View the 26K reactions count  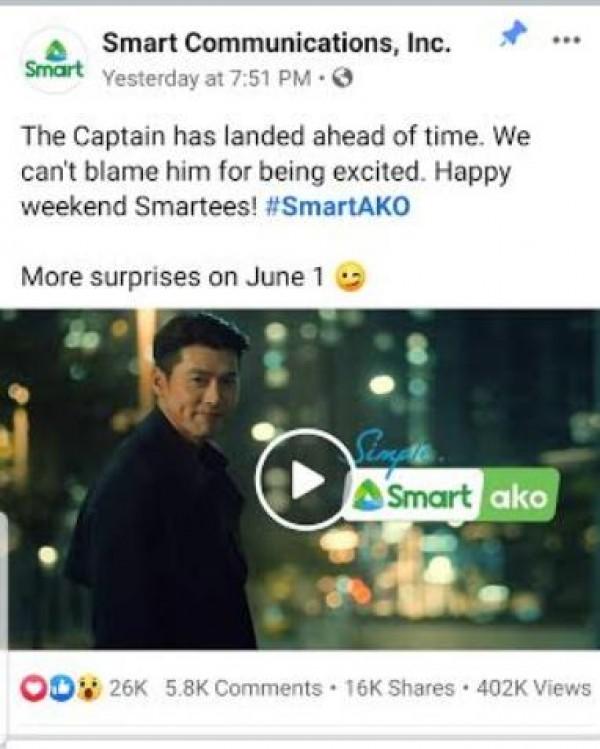(129, 688)
